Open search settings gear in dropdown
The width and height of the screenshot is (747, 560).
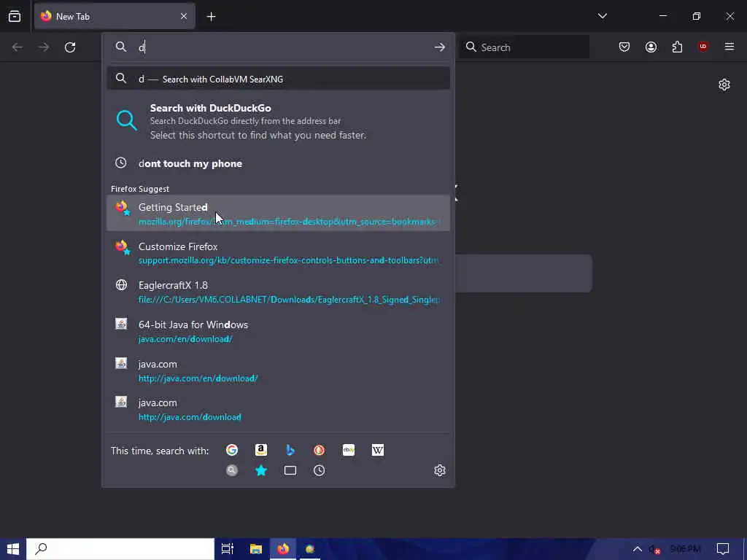[440, 470]
